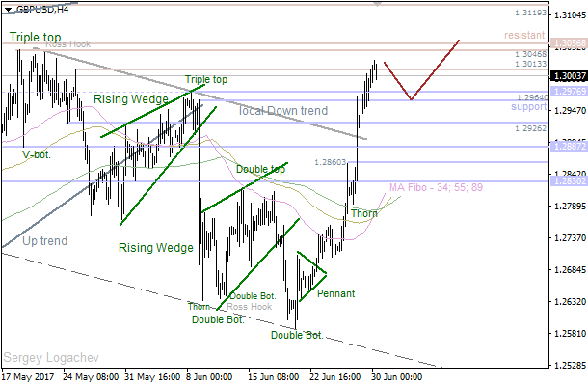
Task: Select the 'resistant' level label
Action: click(524, 35)
